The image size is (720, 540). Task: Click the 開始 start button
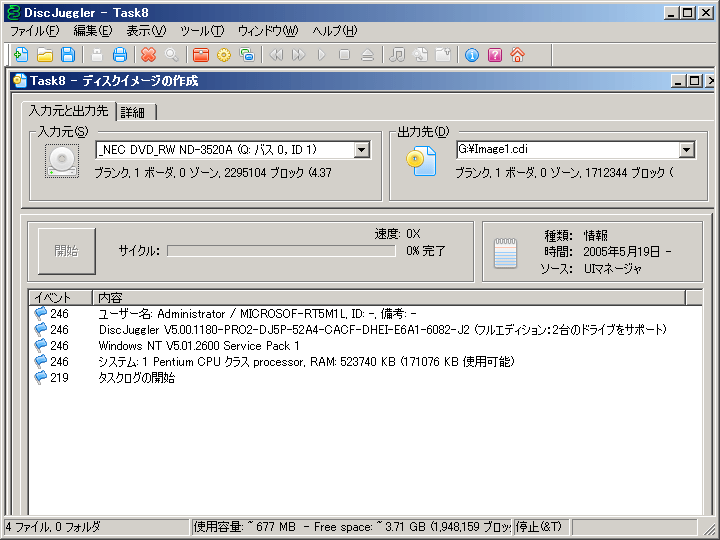(67, 251)
